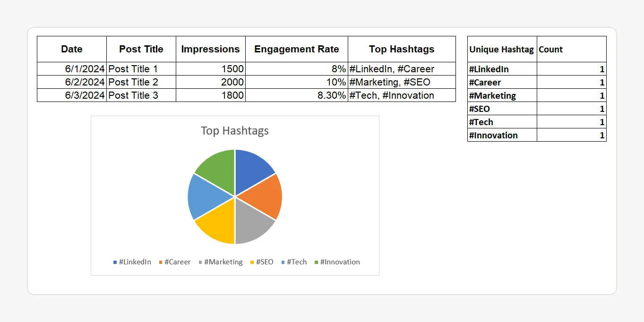Click the cell #Marketing, #SEO
This screenshot has height=322, width=644.
(x=402, y=82)
